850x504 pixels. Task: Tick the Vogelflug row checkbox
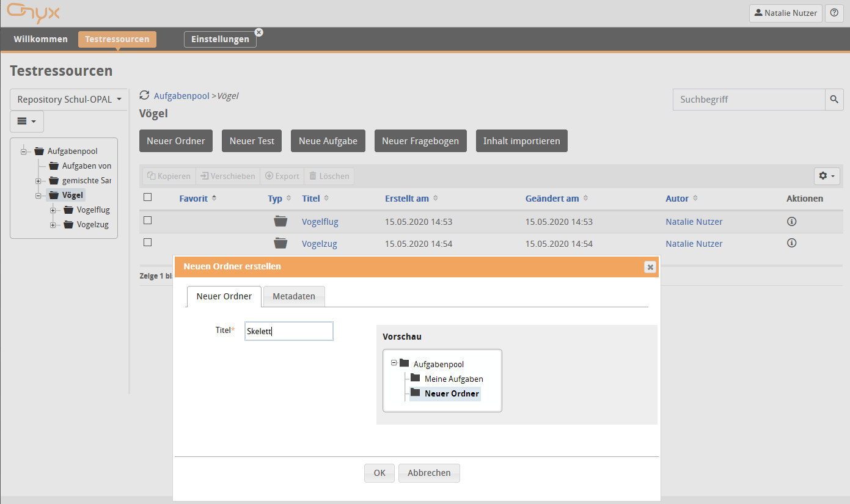147,221
